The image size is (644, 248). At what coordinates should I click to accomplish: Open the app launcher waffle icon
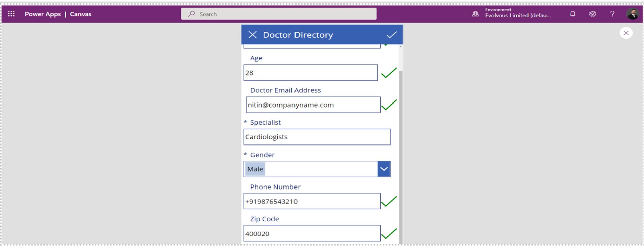[11, 14]
